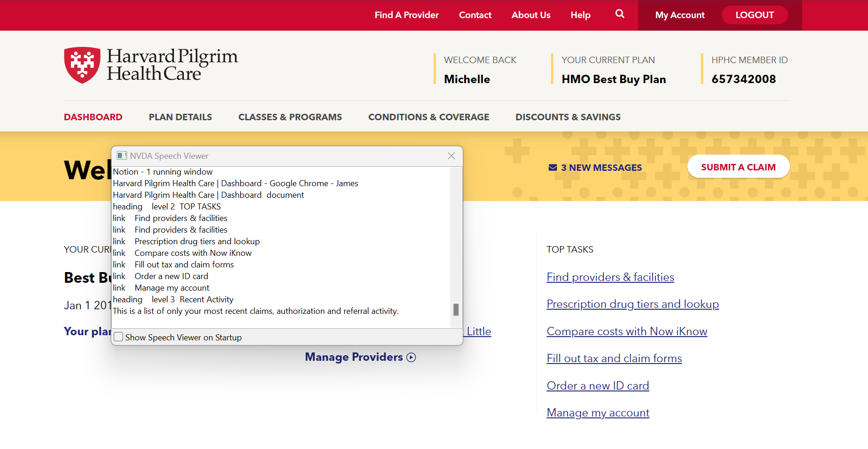Open Prescription drug tiers and lookup link
Viewport: 868px width, 449px height.
(633, 304)
